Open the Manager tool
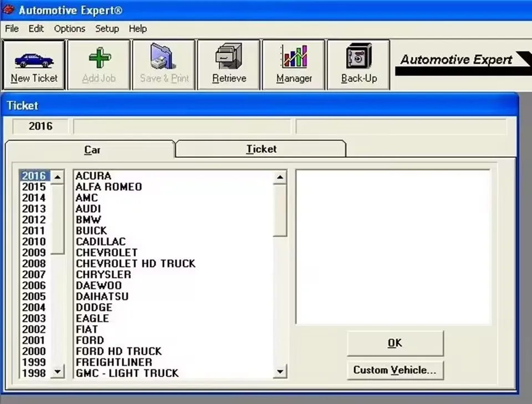 (x=293, y=64)
